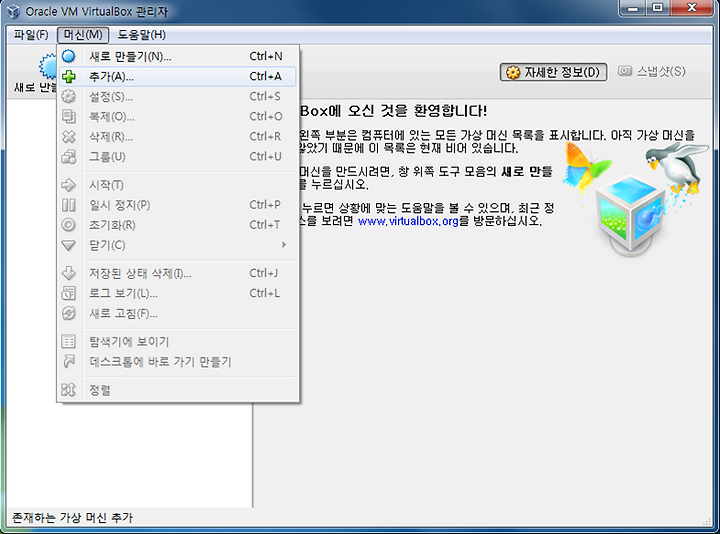Image resolution: width=720 pixels, height=534 pixels.
Task: Click the green plus Add icon
Action: [x=68, y=76]
